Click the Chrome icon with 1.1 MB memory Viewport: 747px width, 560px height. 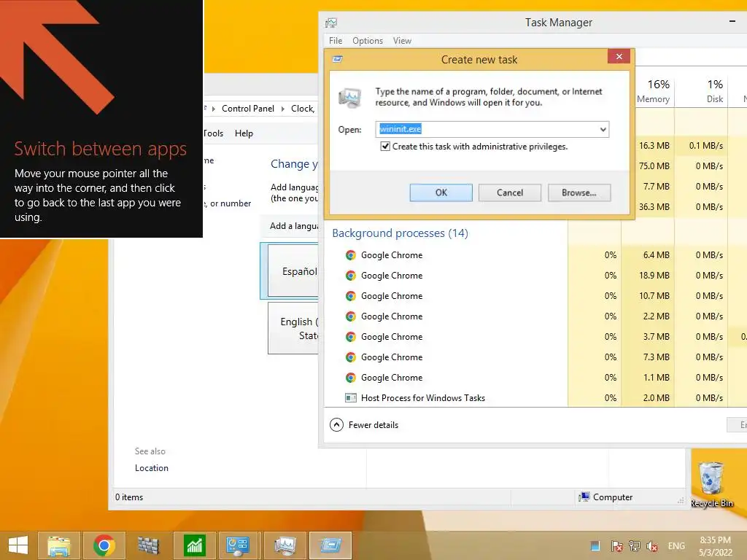tap(351, 378)
